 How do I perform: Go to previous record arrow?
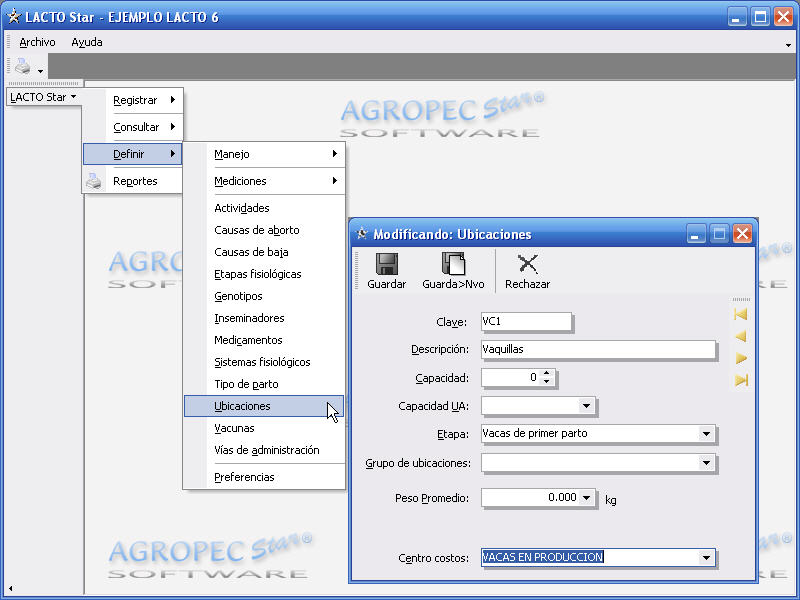click(x=741, y=336)
